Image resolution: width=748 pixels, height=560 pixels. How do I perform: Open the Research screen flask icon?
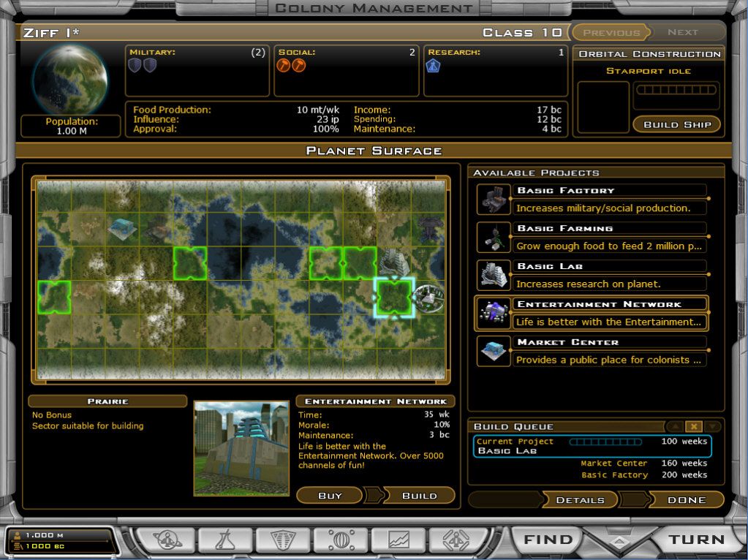tap(224, 538)
